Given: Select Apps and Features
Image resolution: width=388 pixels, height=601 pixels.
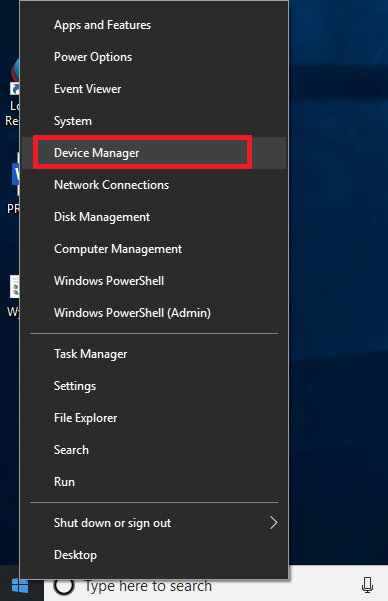Looking at the screenshot, I should tap(154, 25).
